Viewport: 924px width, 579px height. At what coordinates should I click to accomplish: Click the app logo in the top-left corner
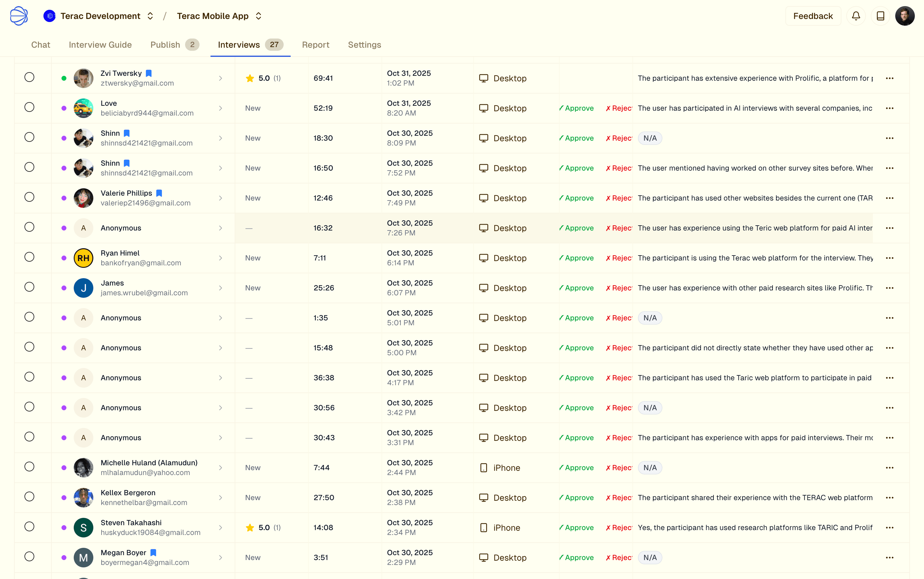(19, 16)
